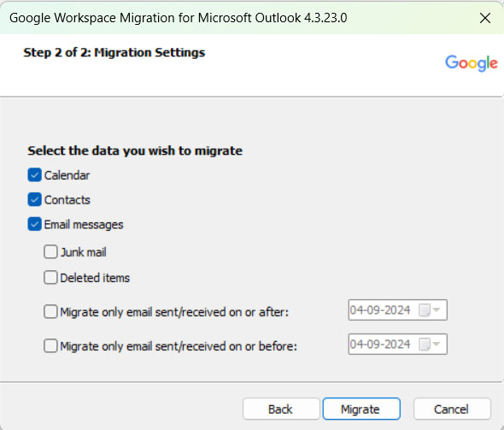The height and width of the screenshot is (430, 504).
Task: Click the Google logo
Action: [472, 62]
